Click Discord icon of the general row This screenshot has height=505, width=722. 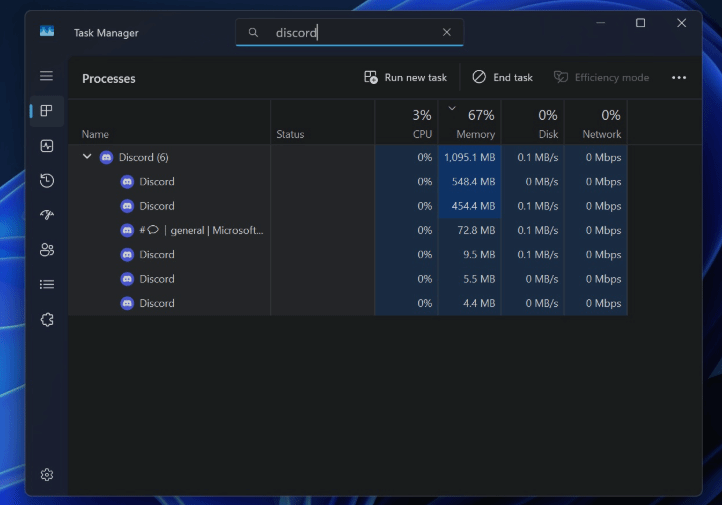point(127,230)
